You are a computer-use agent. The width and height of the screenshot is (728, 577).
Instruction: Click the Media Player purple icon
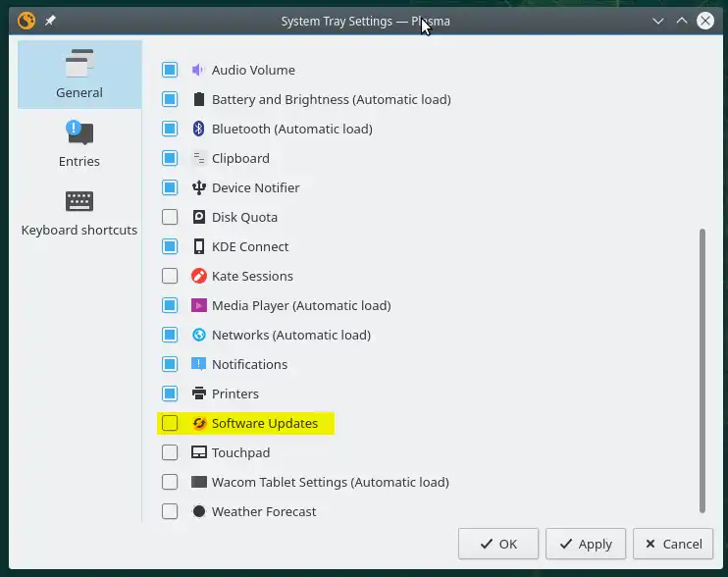point(199,305)
